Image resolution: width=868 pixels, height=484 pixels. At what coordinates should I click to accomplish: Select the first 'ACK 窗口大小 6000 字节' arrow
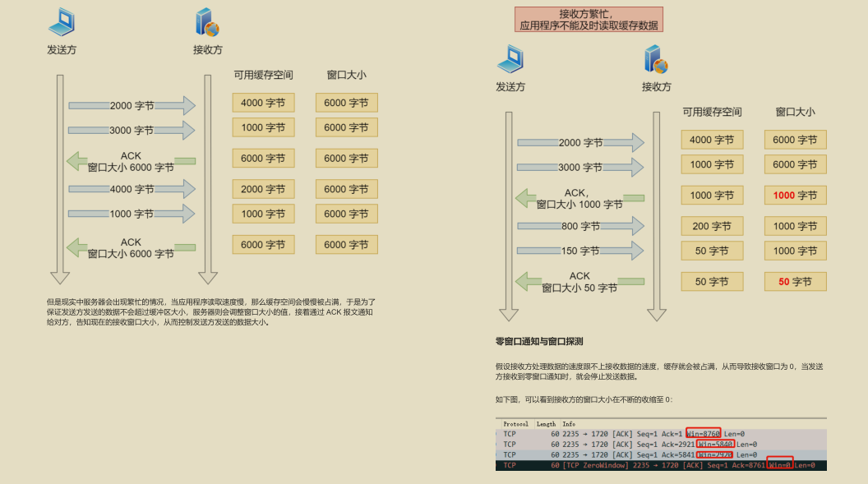132,162
